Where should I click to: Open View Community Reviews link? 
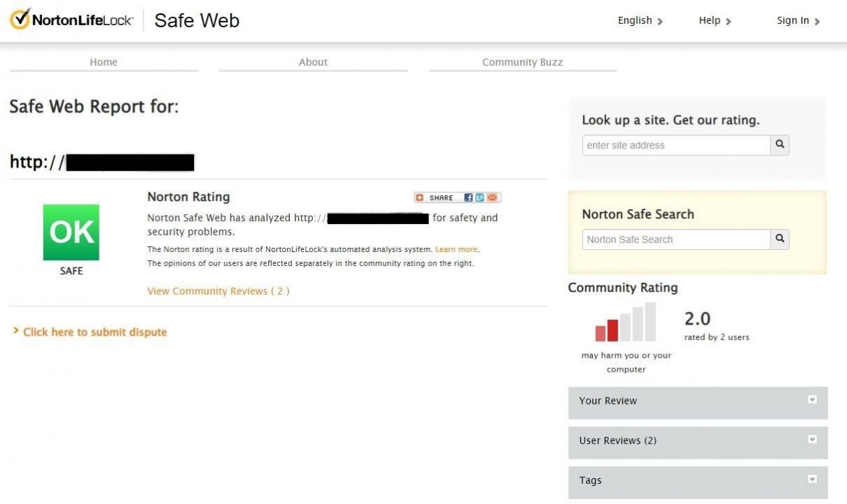[x=218, y=290]
